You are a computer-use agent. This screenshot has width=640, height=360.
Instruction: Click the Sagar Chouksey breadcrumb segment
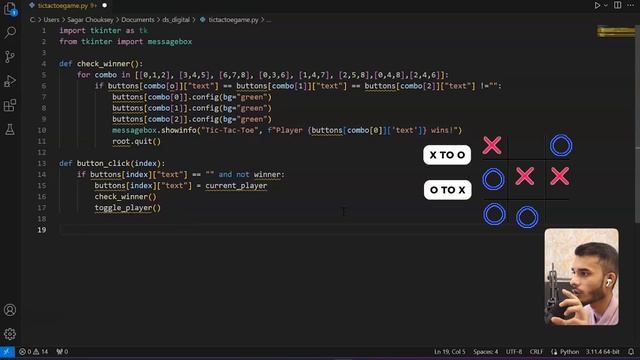click(x=90, y=20)
